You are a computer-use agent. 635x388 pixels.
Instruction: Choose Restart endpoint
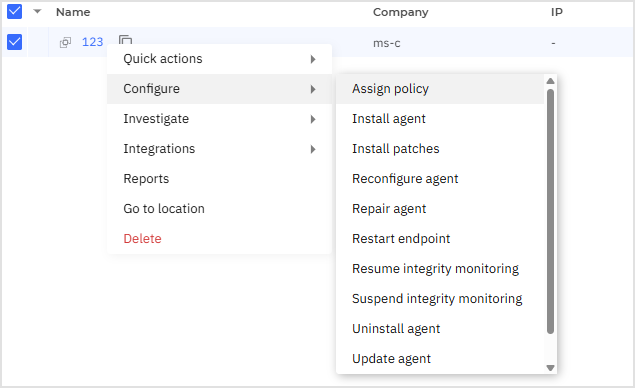(x=440, y=239)
